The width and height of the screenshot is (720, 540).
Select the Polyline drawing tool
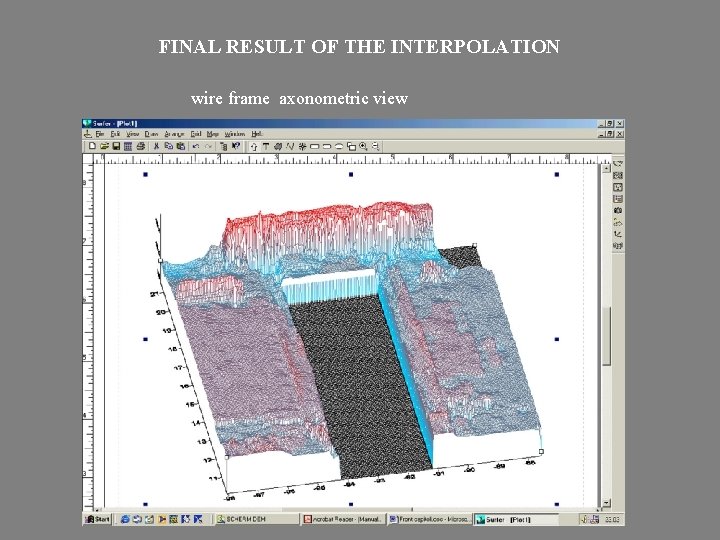click(290, 146)
